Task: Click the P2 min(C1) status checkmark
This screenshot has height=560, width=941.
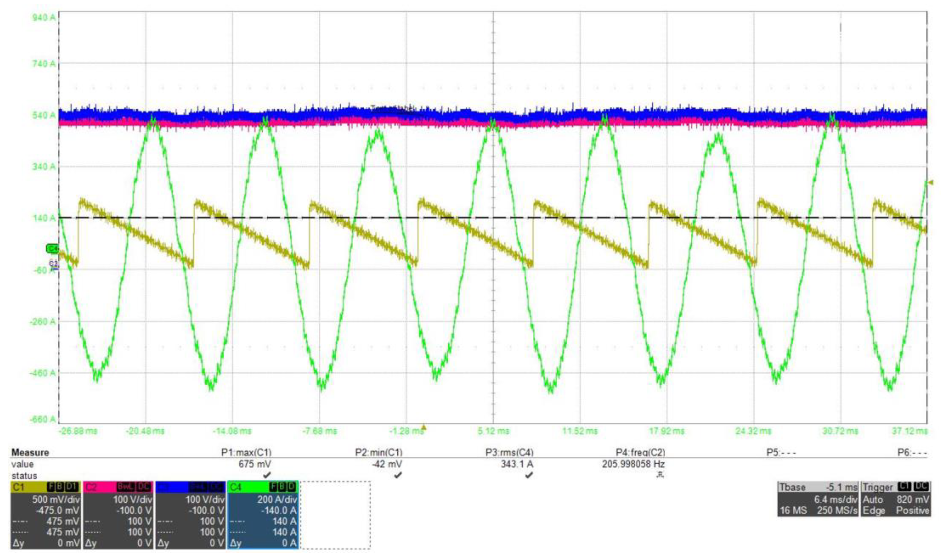Action: coord(398,475)
